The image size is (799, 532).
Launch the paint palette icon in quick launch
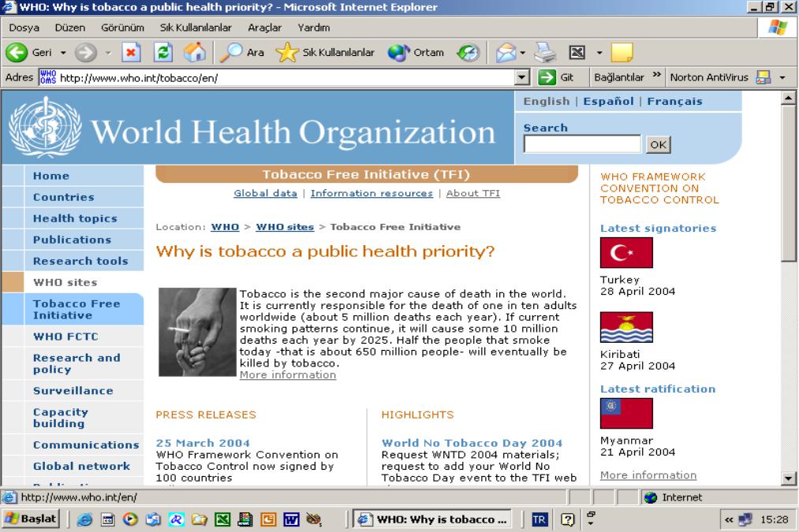pos(314,519)
